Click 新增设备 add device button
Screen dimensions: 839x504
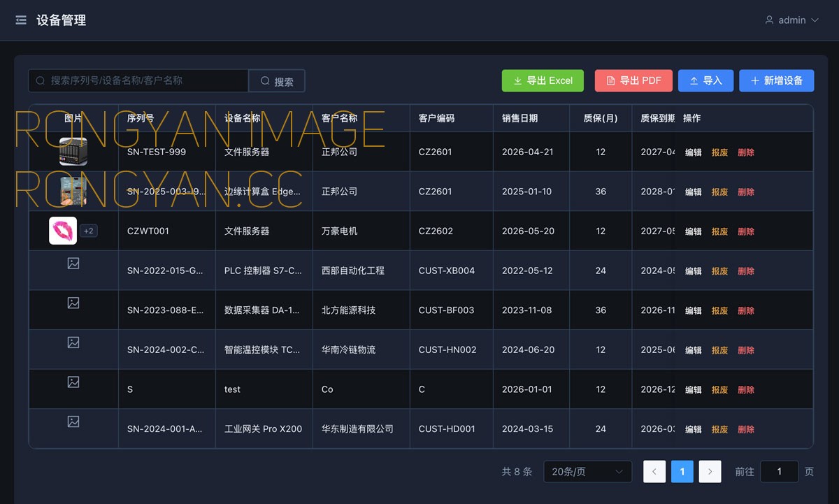[x=776, y=80]
